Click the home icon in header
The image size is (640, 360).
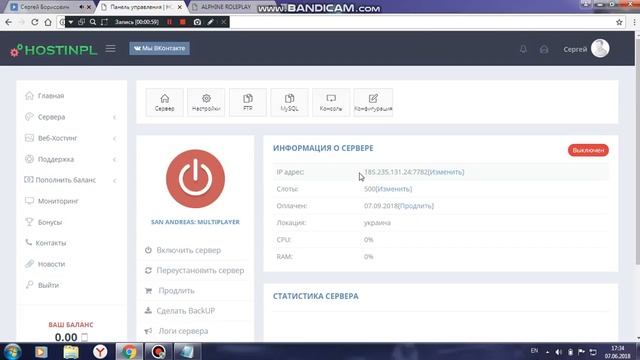pyautogui.click(x=544, y=49)
